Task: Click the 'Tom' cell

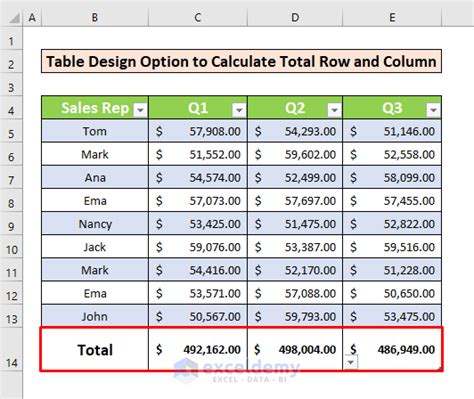Action: click(95, 131)
